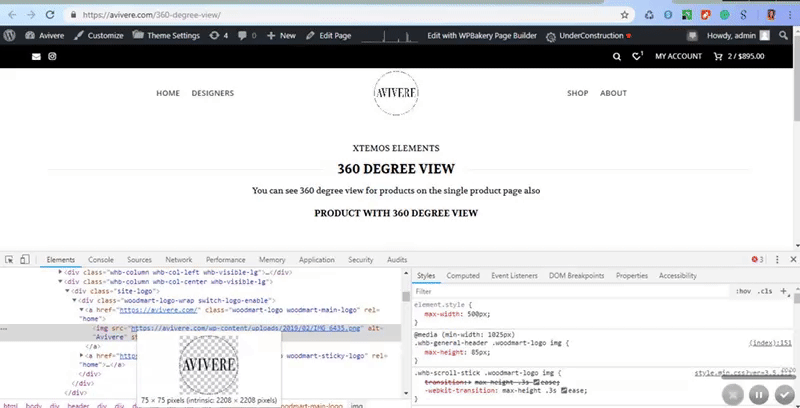Collapse the woodmart-main-logo anchor node
The height and width of the screenshot is (408, 800).
(81, 310)
